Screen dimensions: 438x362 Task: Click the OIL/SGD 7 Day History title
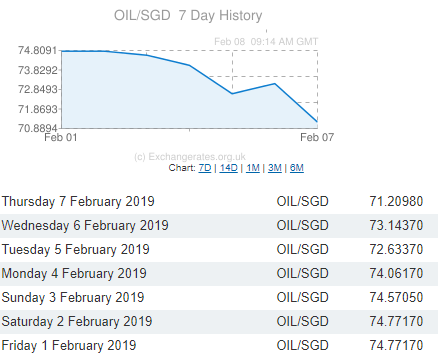188,16
